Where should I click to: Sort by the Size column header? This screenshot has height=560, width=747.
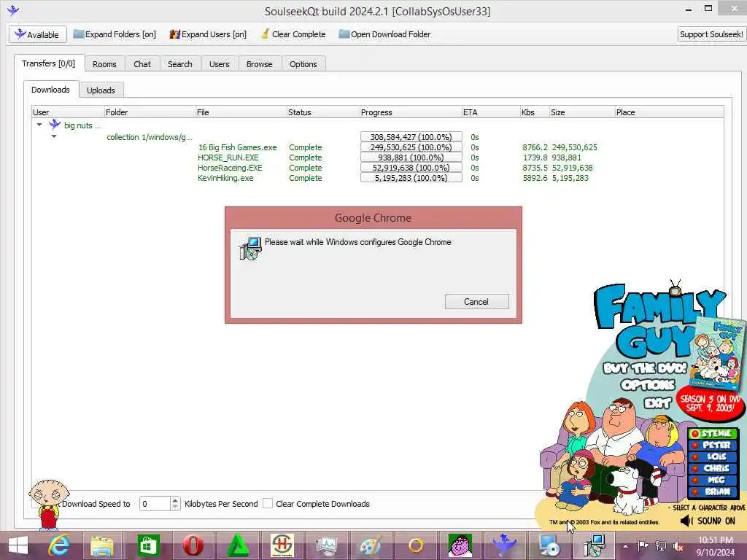tap(581, 112)
